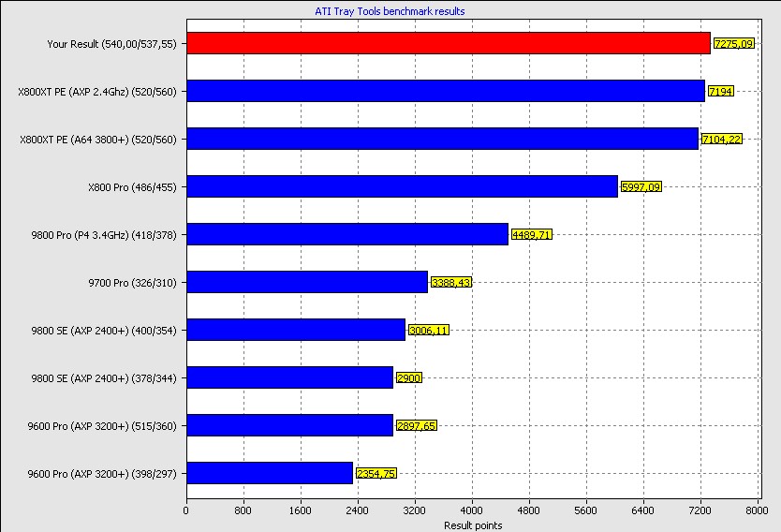Click the X800 Pro (486/455) label

(x=132, y=187)
